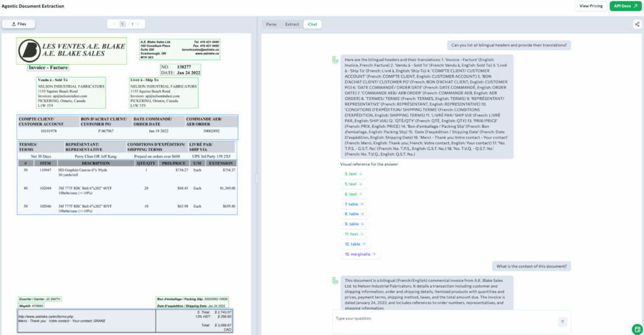Switch to the Extract tab
The image size is (644, 335).
pyautogui.click(x=292, y=24)
